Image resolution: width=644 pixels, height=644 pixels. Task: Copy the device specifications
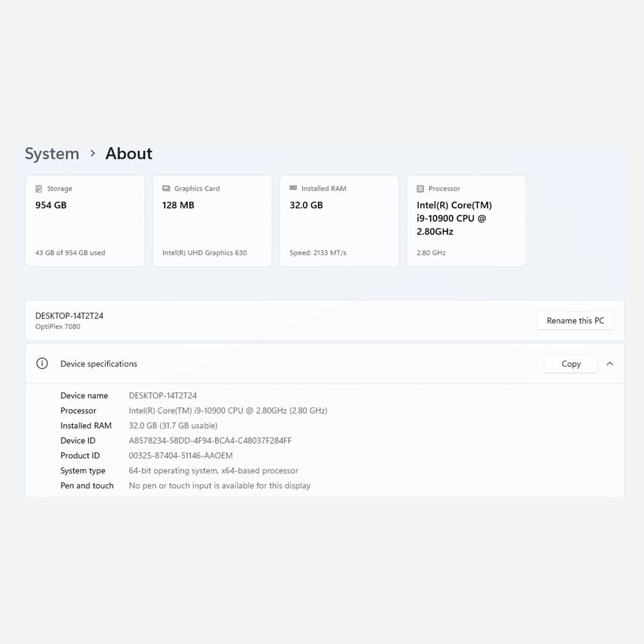[571, 364]
